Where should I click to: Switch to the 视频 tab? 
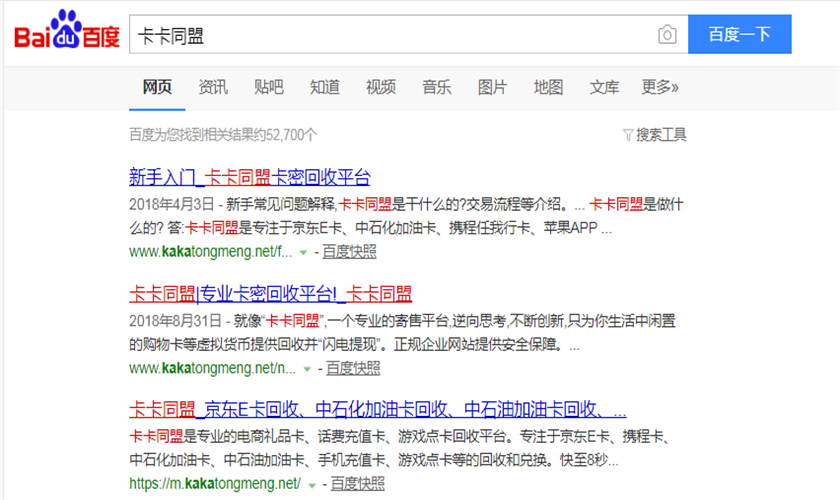[381, 87]
